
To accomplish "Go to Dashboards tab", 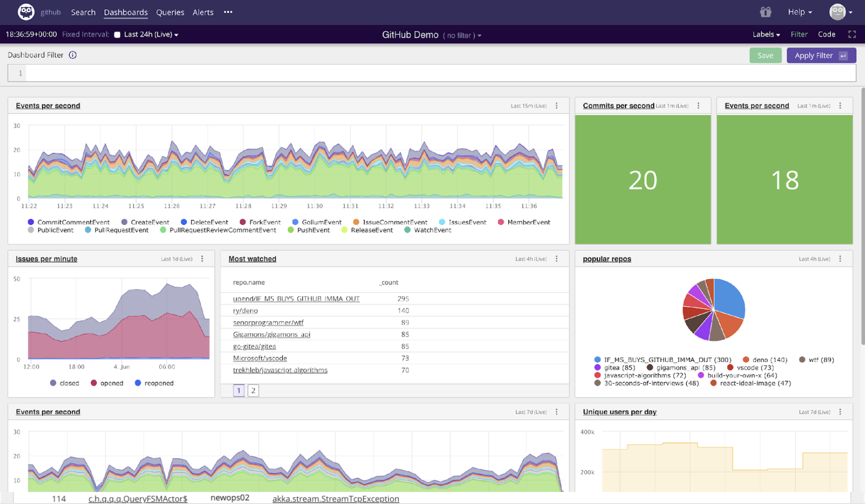I will point(126,12).
